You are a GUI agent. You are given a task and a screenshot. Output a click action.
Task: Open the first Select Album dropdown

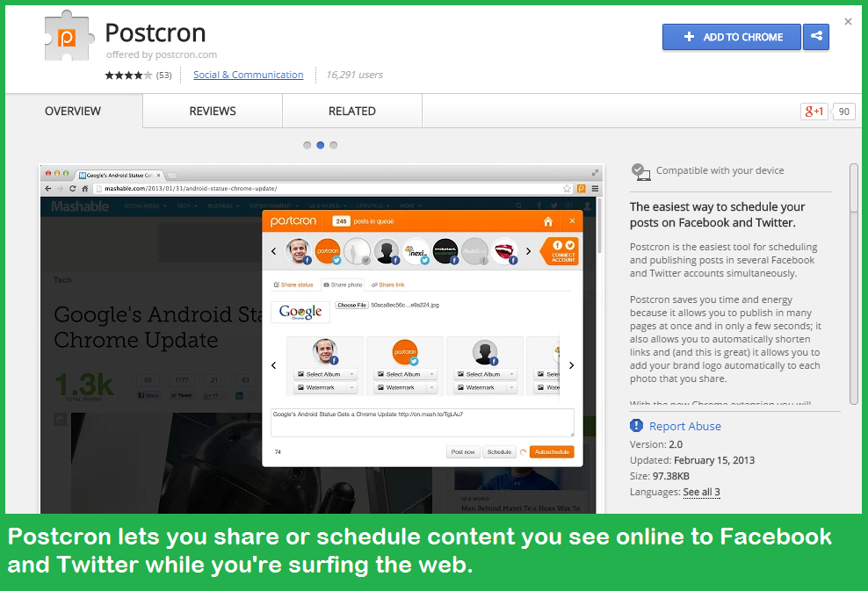coord(326,374)
